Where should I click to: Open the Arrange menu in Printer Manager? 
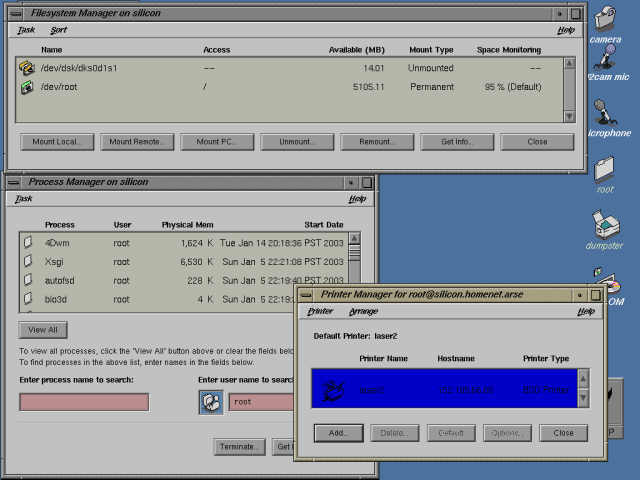click(363, 312)
